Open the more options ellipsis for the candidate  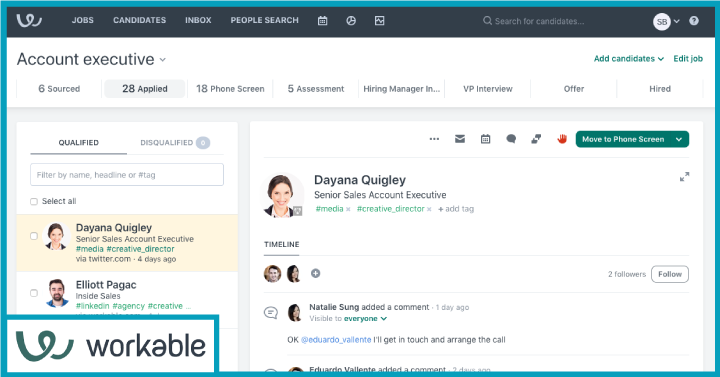[x=434, y=139]
